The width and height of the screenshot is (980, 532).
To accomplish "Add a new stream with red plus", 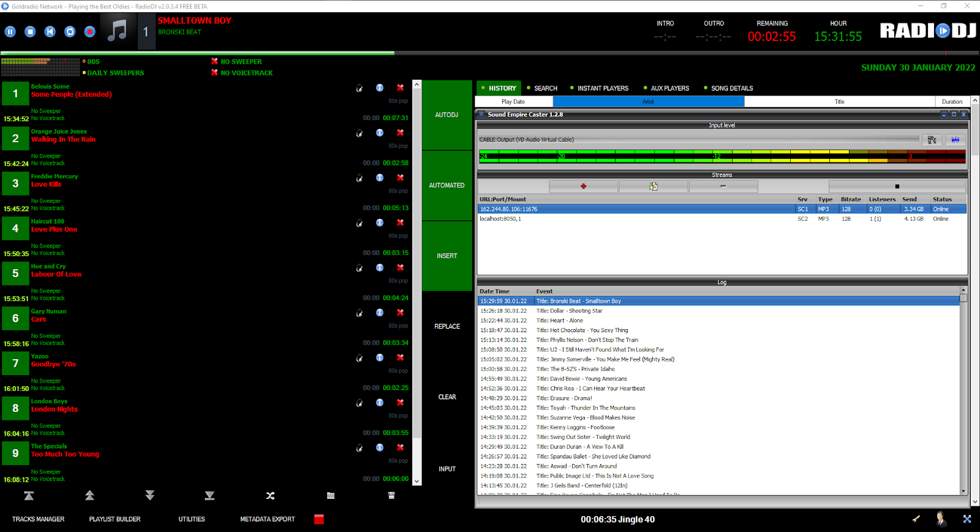I will (x=583, y=186).
